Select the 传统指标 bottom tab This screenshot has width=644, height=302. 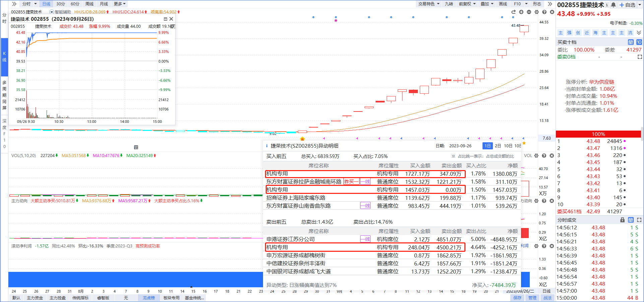pyautogui.click(x=80, y=298)
